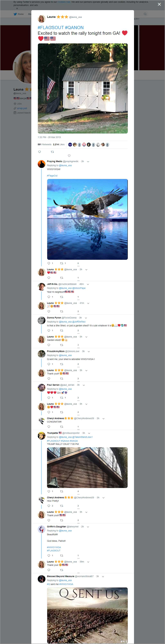Click the 2,214 Likes count
The image size is (165, 644).
click(x=59, y=144)
